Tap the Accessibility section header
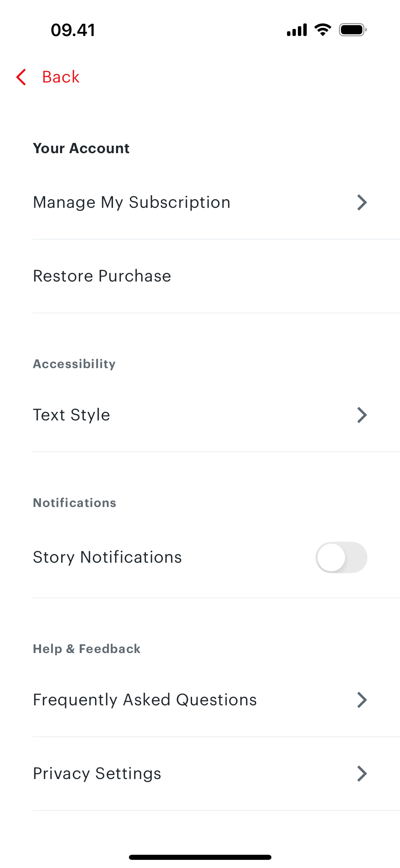The image size is (400, 868). [x=74, y=364]
